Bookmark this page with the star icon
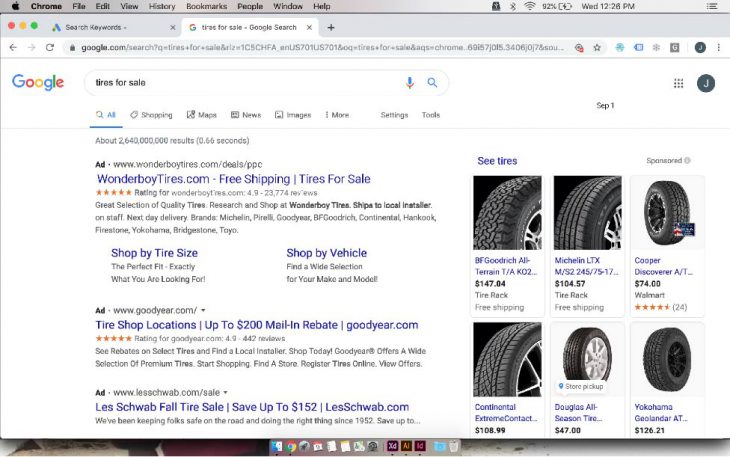This screenshot has height=457, width=730. pyautogui.click(x=597, y=47)
